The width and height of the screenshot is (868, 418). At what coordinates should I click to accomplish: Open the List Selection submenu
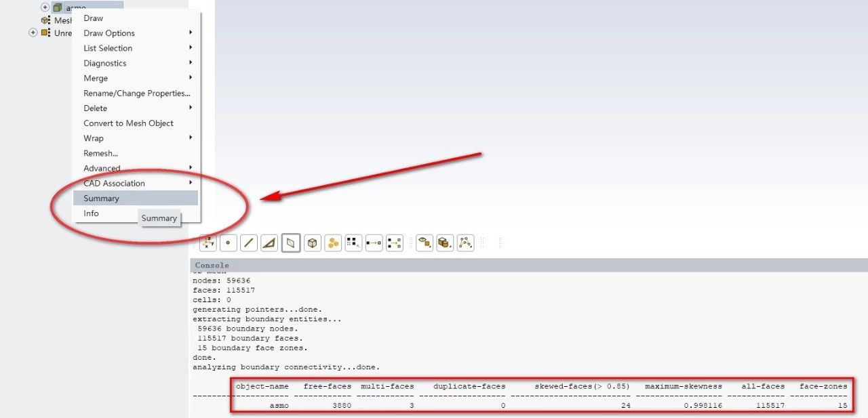pos(137,48)
